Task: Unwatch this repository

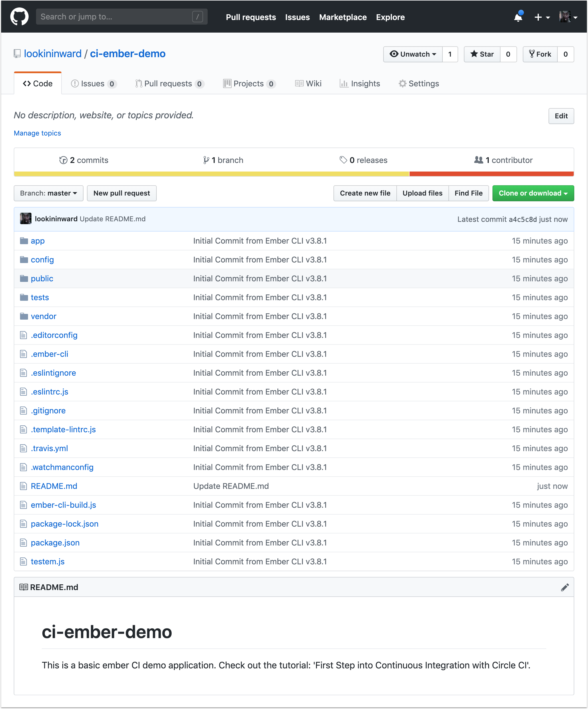Action: point(413,54)
